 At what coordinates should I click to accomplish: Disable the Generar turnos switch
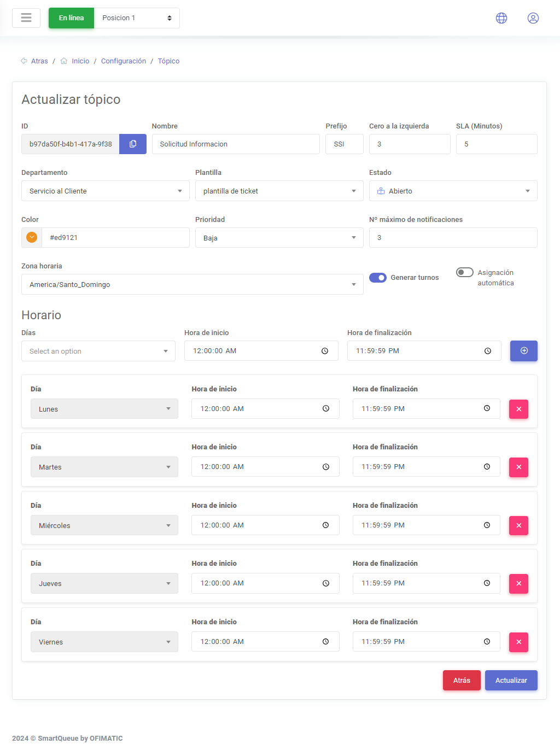pos(378,278)
